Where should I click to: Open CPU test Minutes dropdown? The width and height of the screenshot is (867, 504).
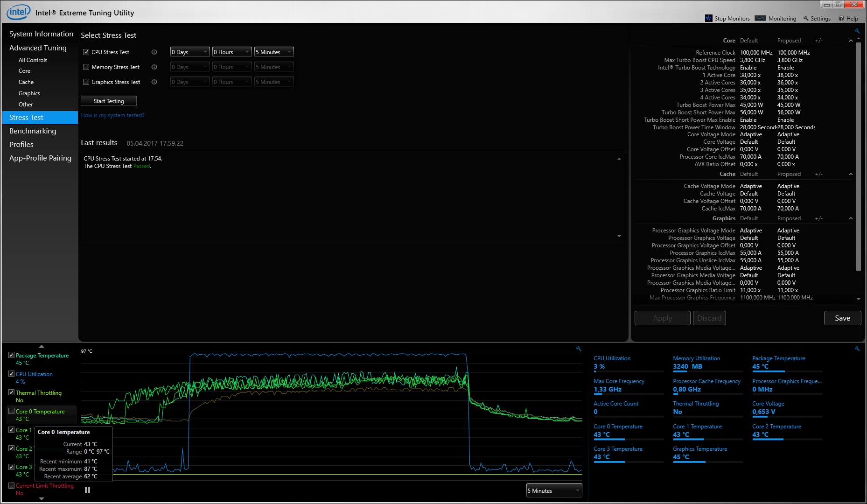pos(274,52)
